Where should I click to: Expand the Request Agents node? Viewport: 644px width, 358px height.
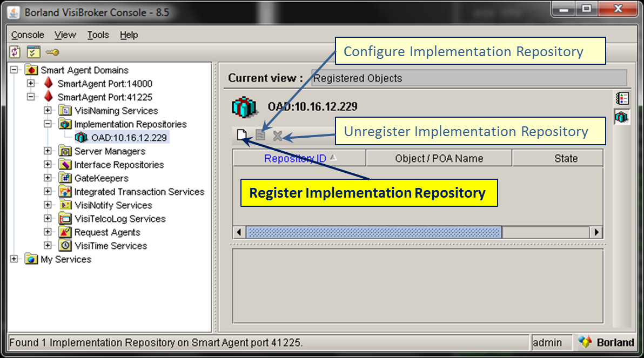point(48,232)
